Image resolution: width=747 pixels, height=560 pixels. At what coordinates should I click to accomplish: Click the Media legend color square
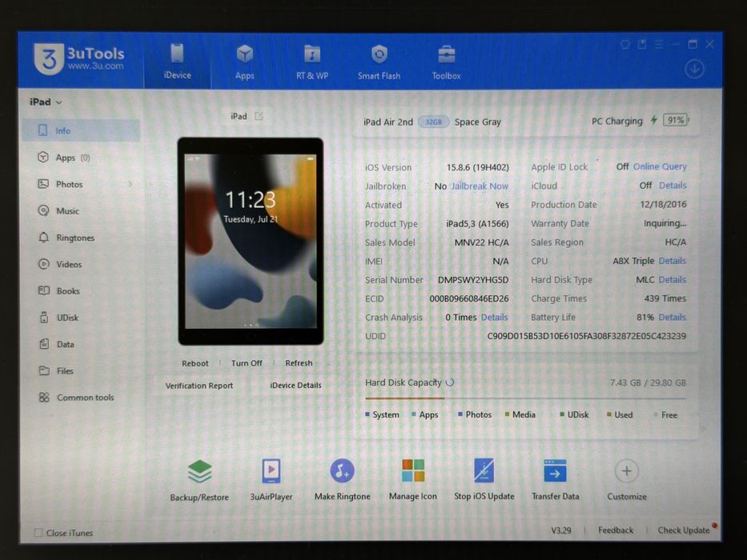coord(508,414)
